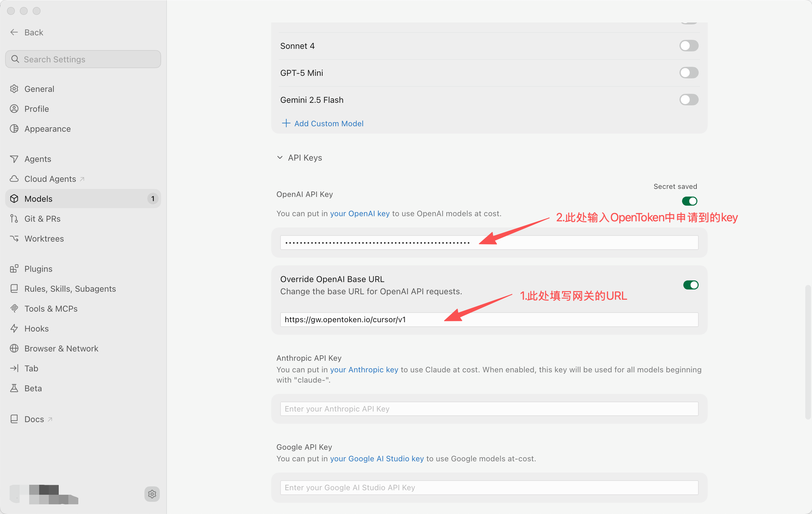
Task: Focus the Google AI Studio API Key field
Action: pyautogui.click(x=489, y=488)
